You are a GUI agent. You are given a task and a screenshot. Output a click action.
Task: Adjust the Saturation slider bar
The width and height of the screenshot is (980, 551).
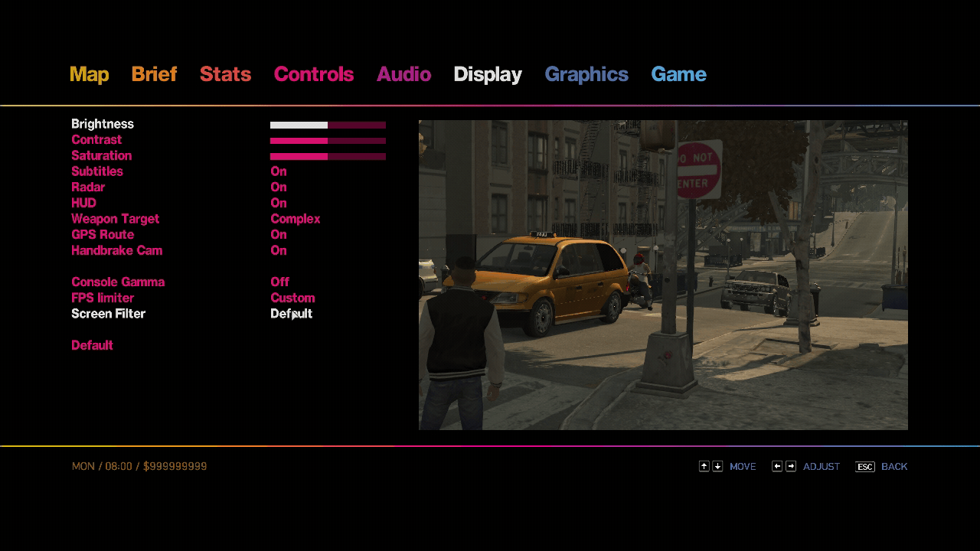(x=328, y=156)
